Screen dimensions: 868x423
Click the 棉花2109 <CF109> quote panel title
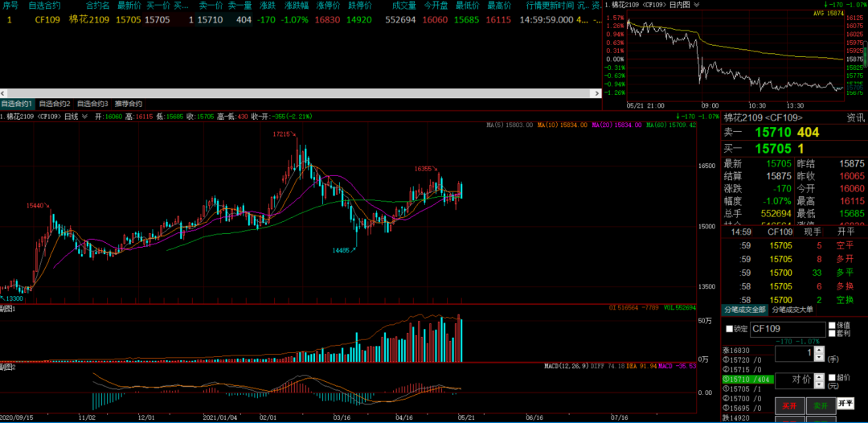pyautogui.click(x=764, y=117)
